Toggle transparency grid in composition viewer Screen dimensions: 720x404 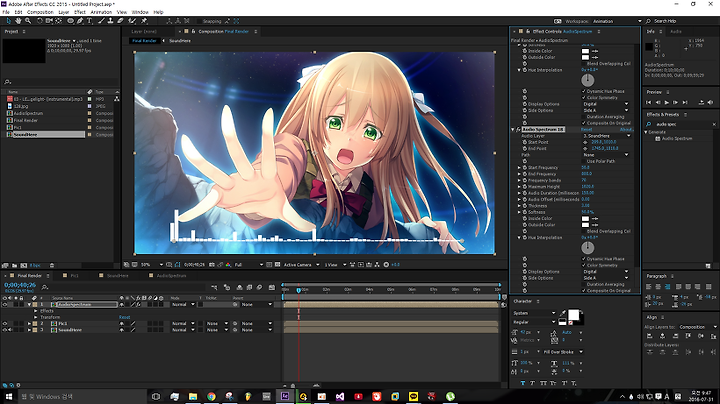point(277,265)
